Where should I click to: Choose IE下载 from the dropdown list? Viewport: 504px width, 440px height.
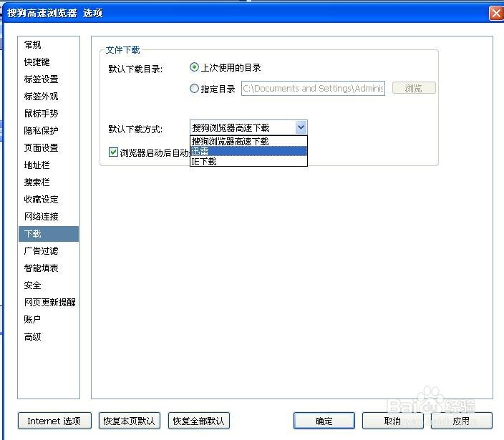(248, 161)
